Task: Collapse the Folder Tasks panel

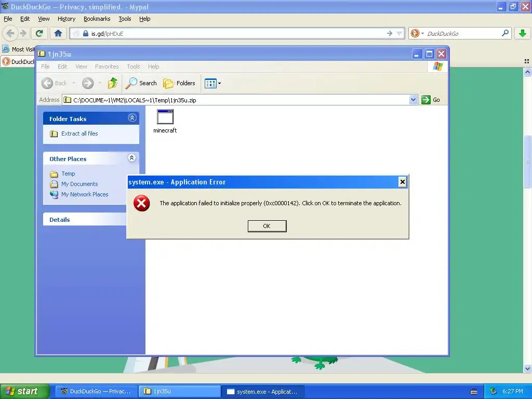Action: click(x=132, y=118)
